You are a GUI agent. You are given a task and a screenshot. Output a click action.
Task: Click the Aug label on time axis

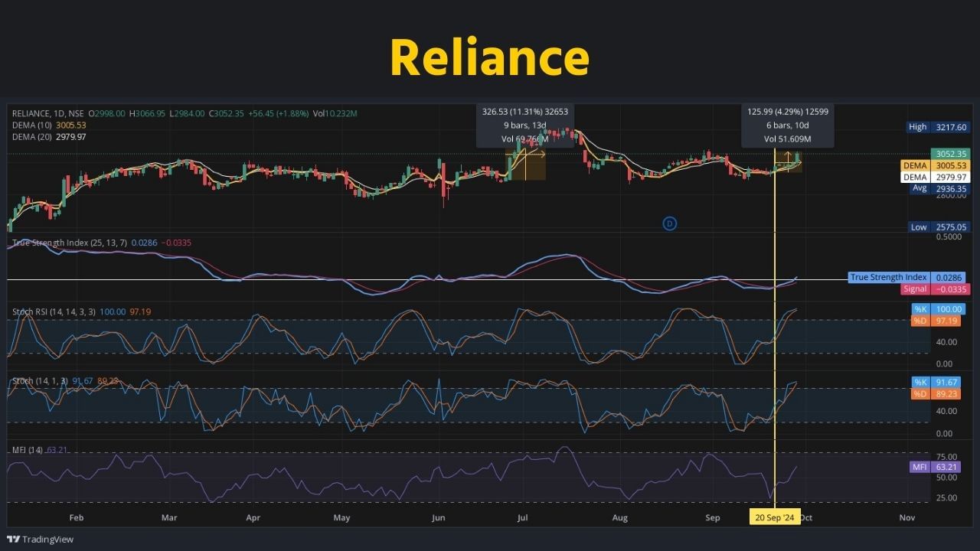[x=620, y=518]
